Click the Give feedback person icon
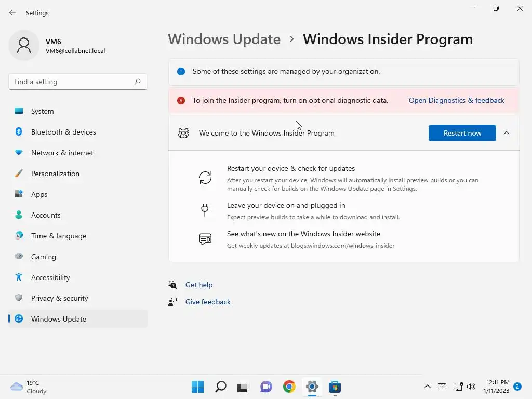This screenshot has height=399, width=532. (x=172, y=302)
